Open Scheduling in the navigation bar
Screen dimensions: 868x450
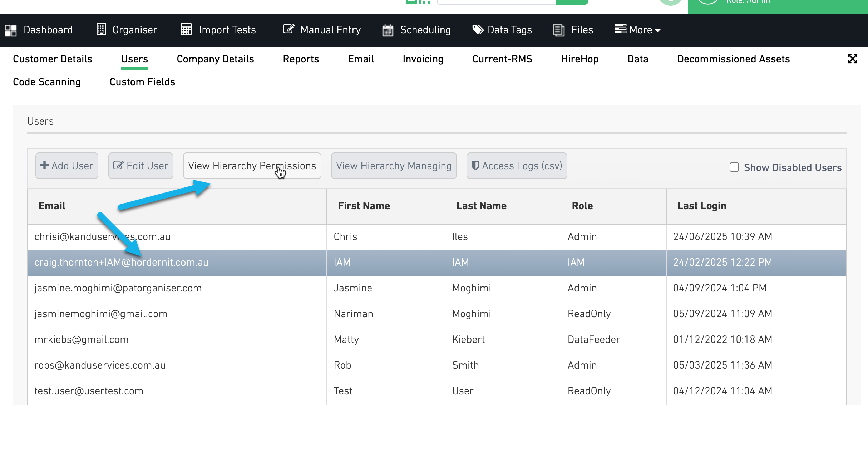(x=425, y=30)
